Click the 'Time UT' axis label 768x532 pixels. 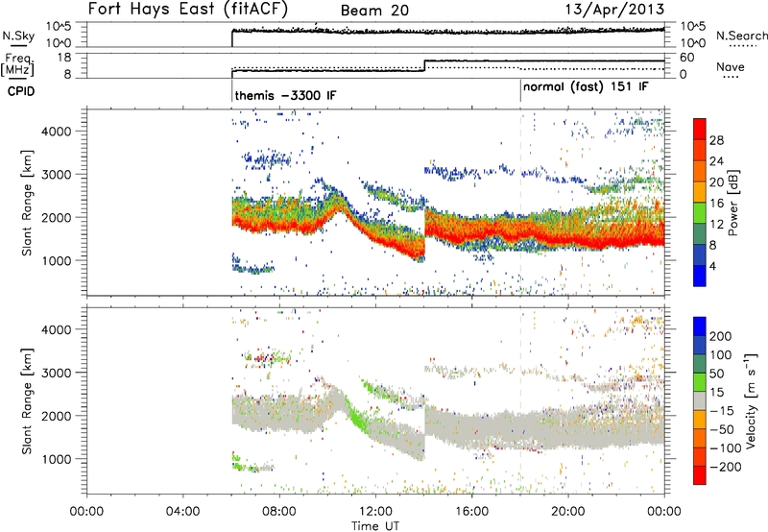(x=375, y=526)
